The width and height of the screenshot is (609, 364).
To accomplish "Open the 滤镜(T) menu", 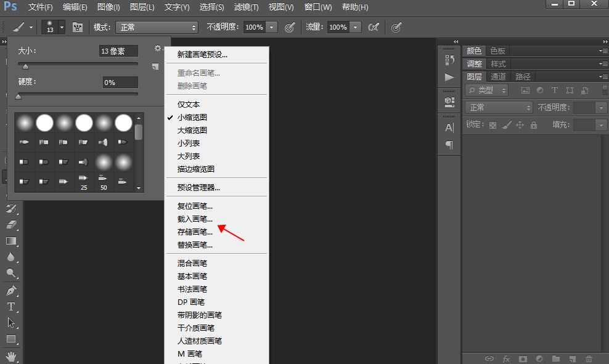I will (246, 7).
